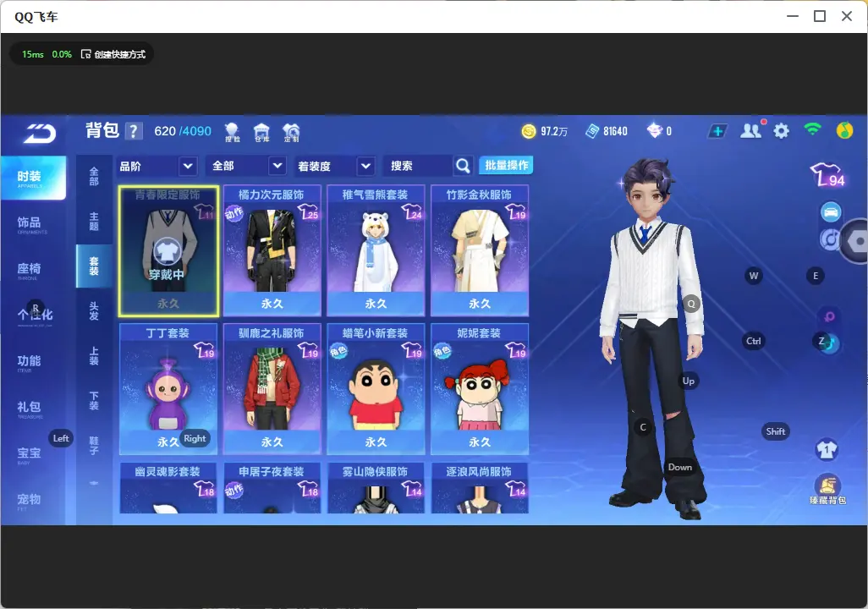The width and height of the screenshot is (868, 609).
Task: Select the 橘力次元服饰 outfit card
Action: 272,250
